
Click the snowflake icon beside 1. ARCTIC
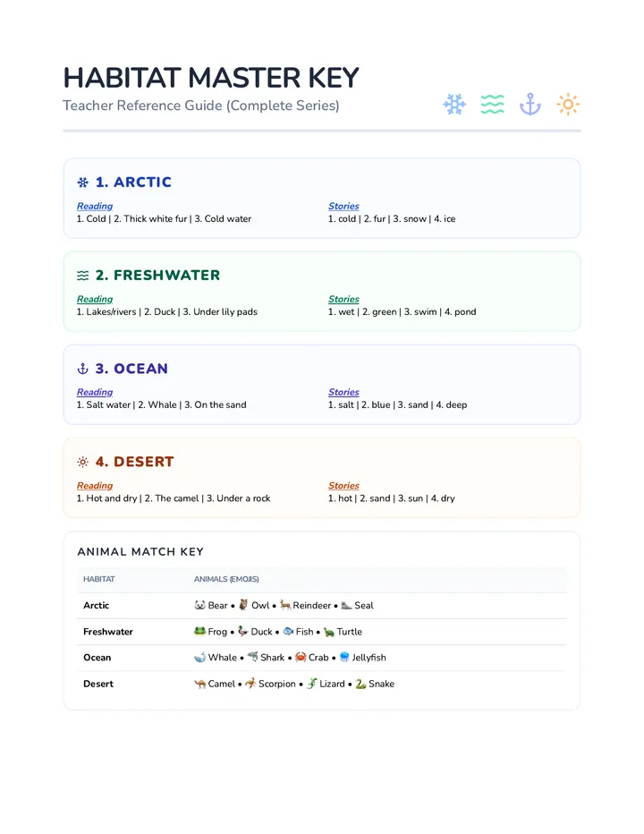[83, 183]
